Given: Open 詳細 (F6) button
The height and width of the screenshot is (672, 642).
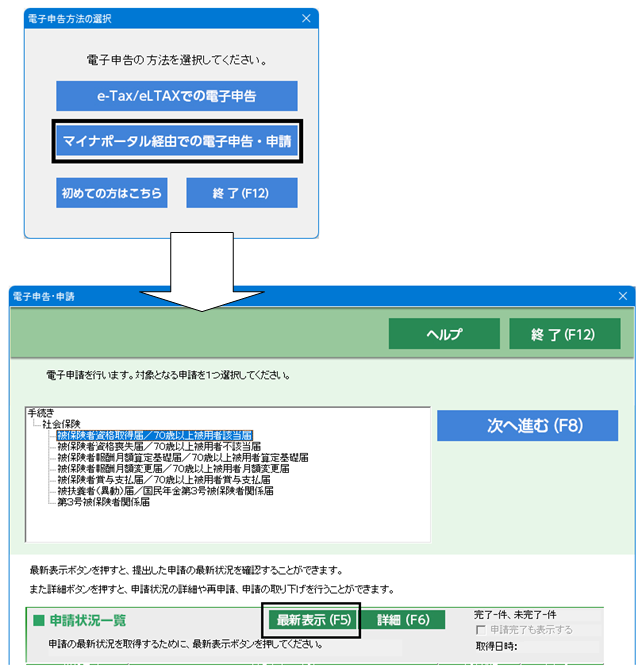Looking at the screenshot, I should pyautogui.click(x=403, y=620).
